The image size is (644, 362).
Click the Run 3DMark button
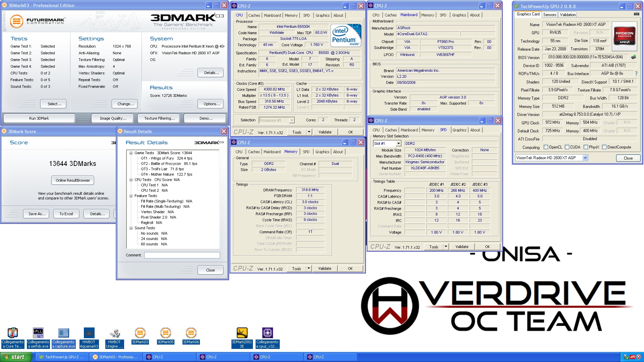pyautogui.click(x=39, y=118)
